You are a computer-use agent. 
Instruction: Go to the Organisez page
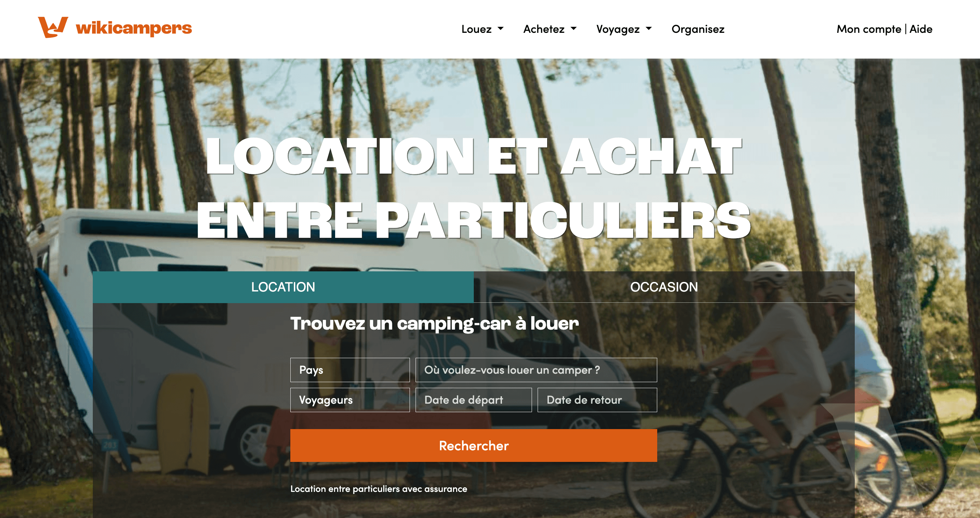[x=698, y=29]
